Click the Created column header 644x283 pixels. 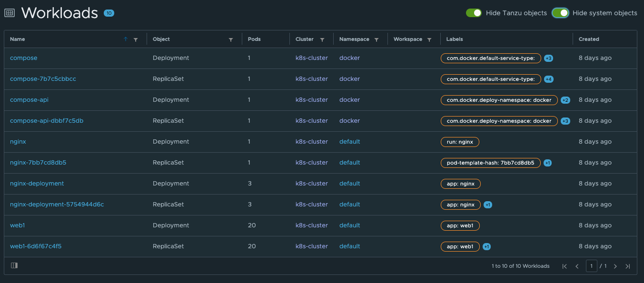pos(589,39)
